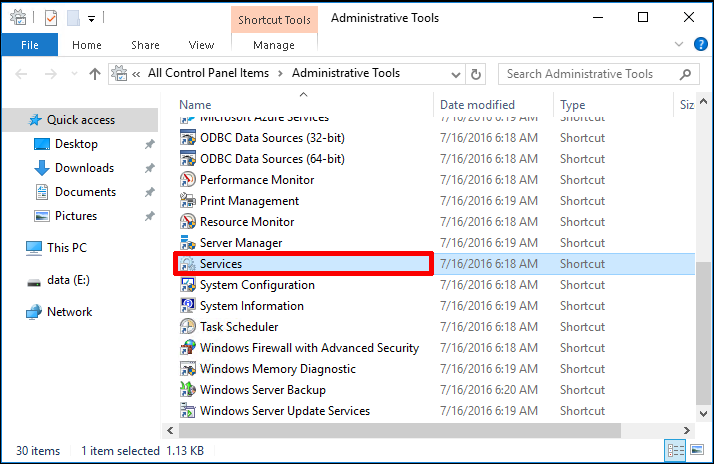Image resolution: width=714 pixels, height=464 pixels.
Task: Click the address bar path chevrons
Action: pyautogui.click(x=136, y=74)
